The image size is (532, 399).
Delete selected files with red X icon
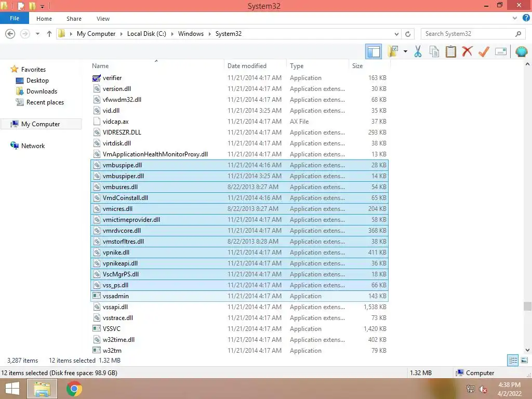tap(467, 51)
